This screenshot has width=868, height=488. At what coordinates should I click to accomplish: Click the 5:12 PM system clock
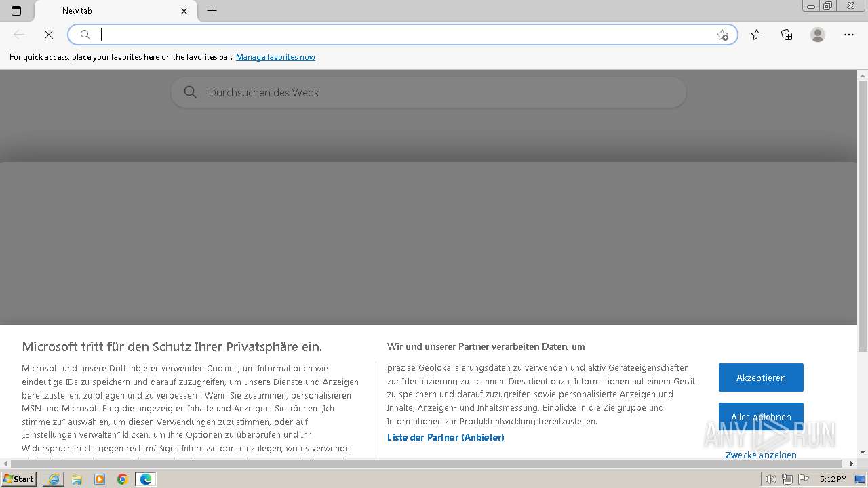point(833,479)
